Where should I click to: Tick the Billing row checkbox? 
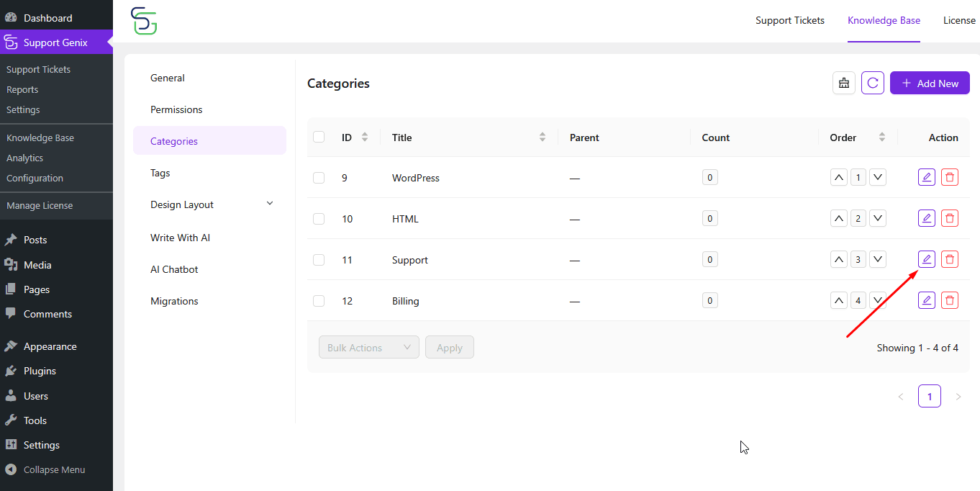[319, 301]
